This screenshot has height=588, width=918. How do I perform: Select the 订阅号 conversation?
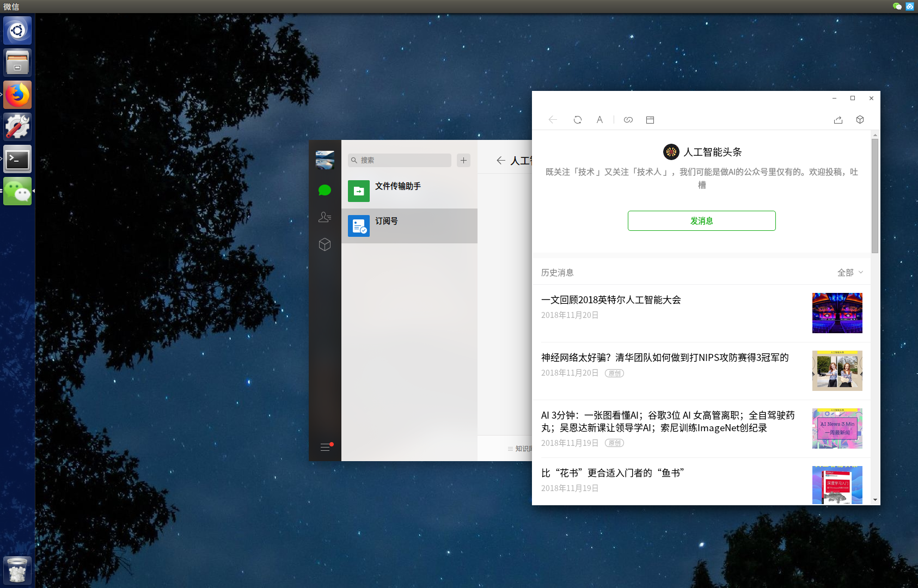click(x=409, y=226)
